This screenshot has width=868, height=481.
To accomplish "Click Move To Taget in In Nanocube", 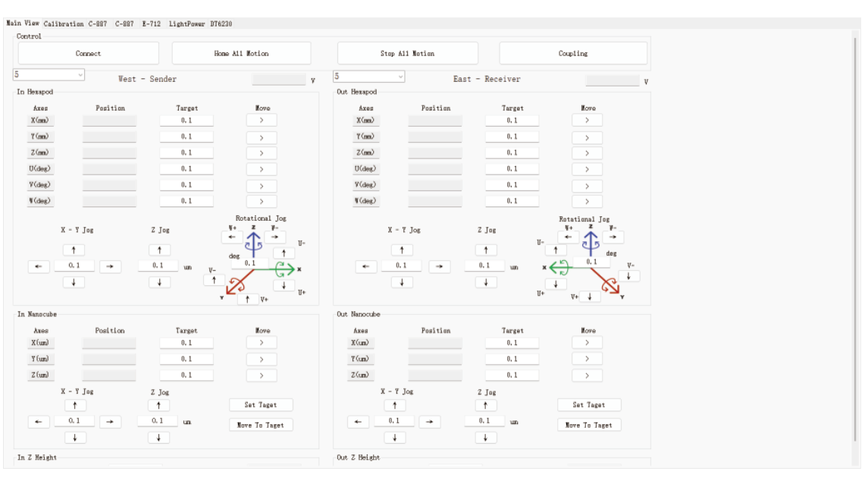I will tap(260, 425).
